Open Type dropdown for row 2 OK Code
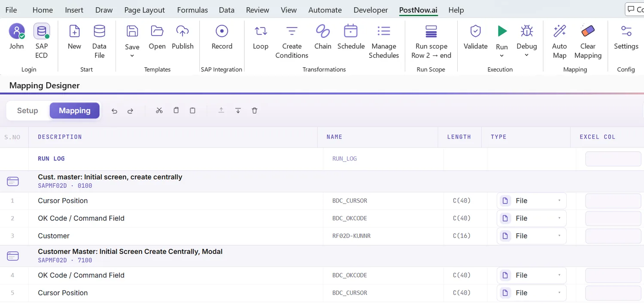This screenshot has width=644, height=304. point(532,218)
